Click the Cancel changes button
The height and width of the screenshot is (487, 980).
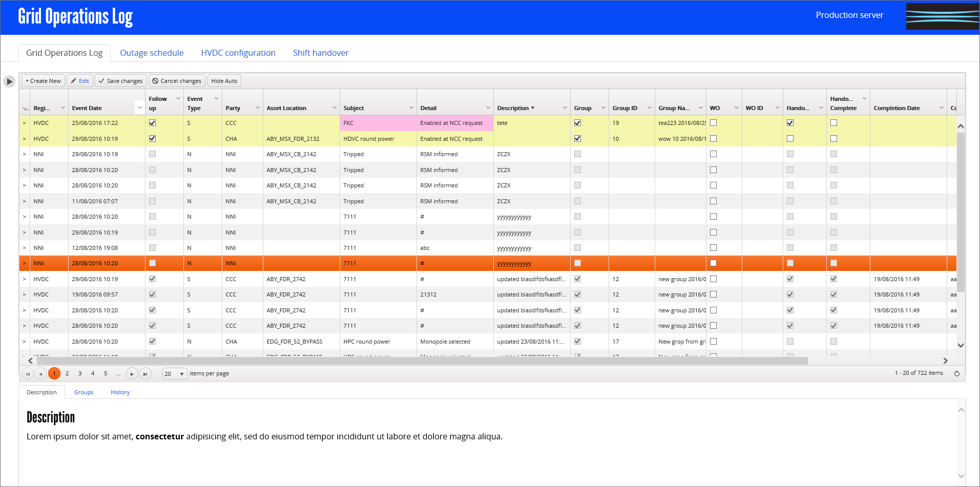point(177,81)
